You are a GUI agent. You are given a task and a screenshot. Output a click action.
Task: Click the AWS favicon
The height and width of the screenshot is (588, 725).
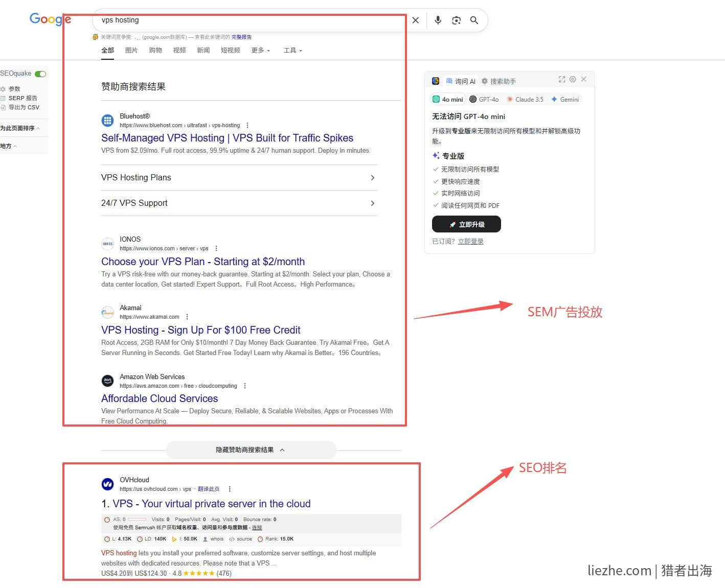tap(107, 381)
